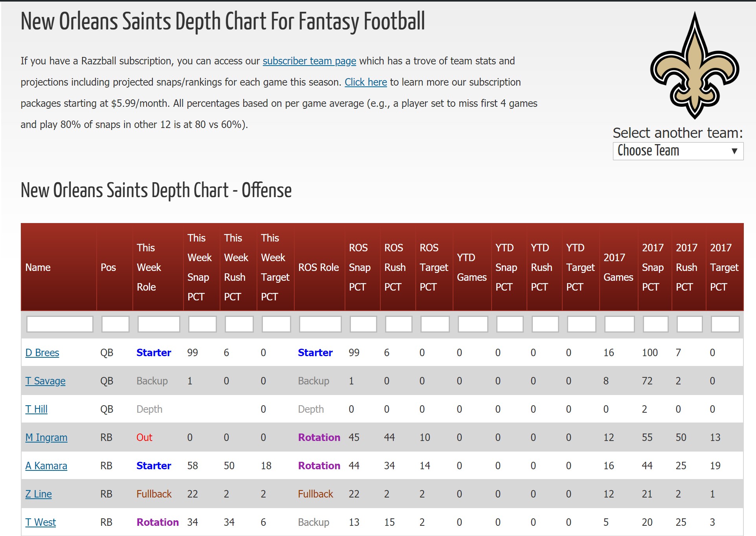Viewport: 756px width, 536px height.
Task: Open Z Line player link
Action: (x=39, y=494)
